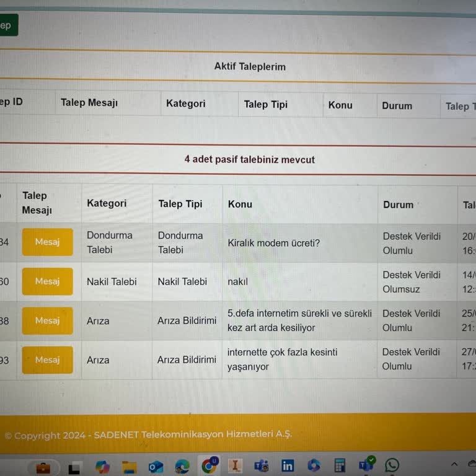Click Dondurma Talebi in Talep Tipi column
Screen dimensions: 476x476
pyautogui.click(x=180, y=242)
